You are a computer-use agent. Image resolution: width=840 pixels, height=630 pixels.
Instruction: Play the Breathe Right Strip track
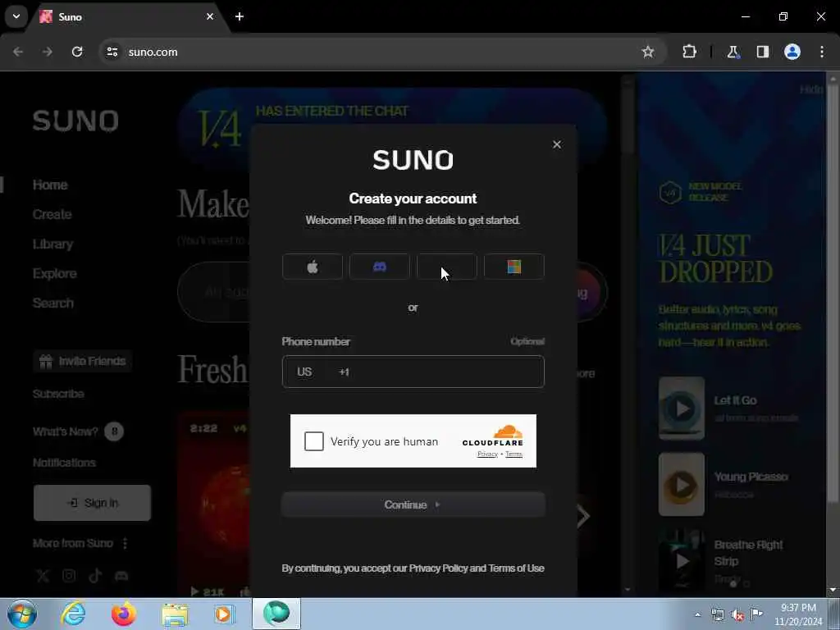click(x=682, y=560)
